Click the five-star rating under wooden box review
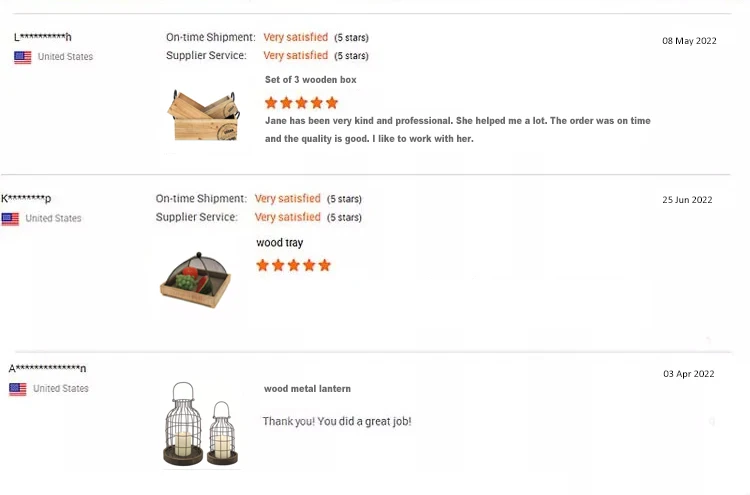Image resolution: width=750 pixels, height=495 pixels. coord(301,103)
